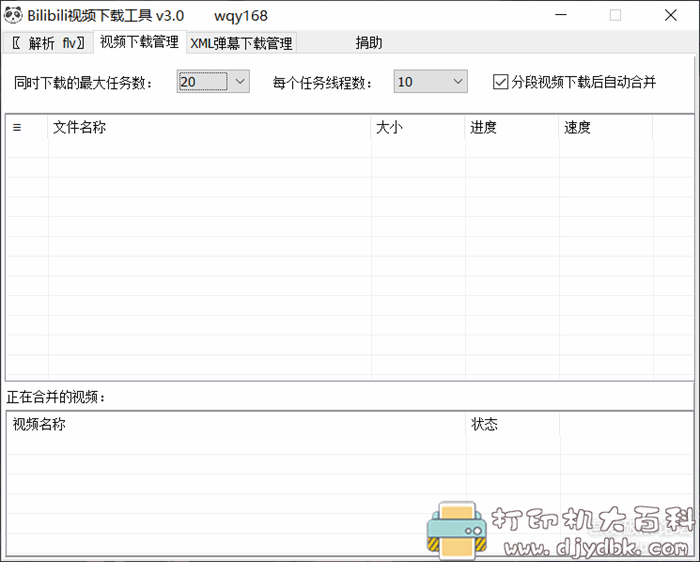Expand the 每个任务线程数 dropdown showing 10
Screen dimensions: 700x562
pyautogui.click(x=430, y=82)
